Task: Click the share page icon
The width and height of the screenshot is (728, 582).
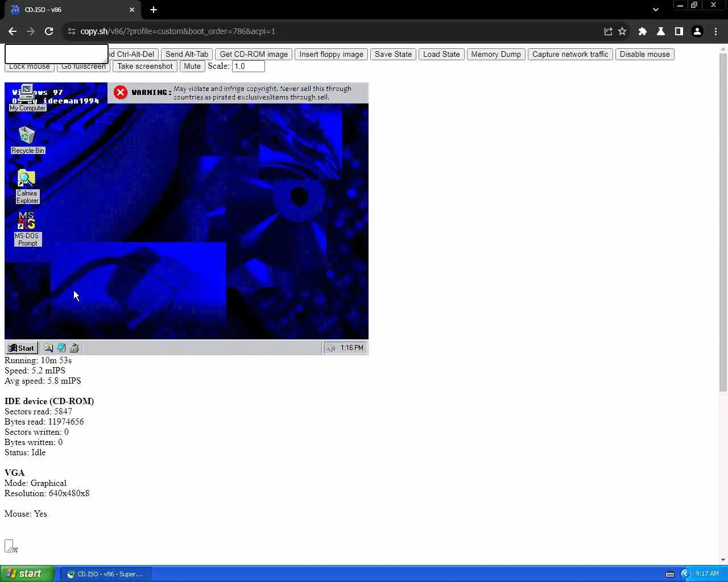Action: point(608,31)
